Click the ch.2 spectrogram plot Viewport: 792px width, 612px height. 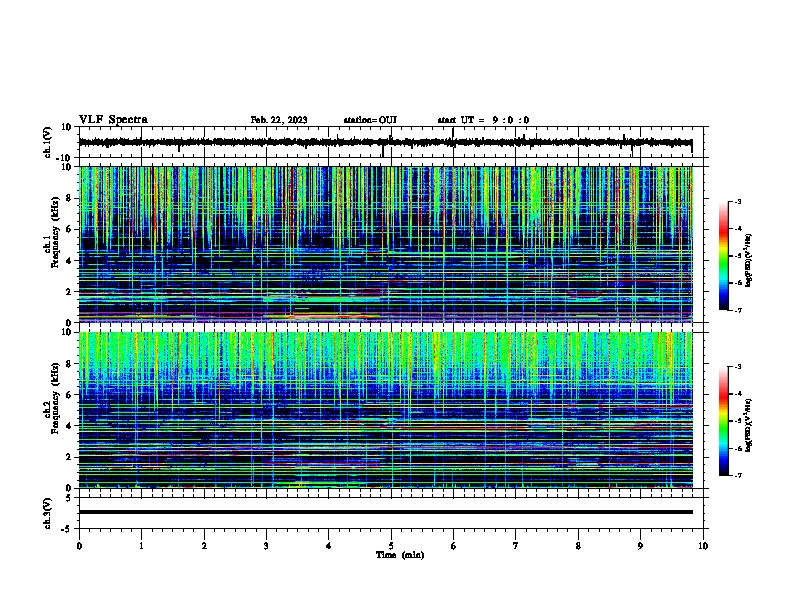click(386, 410)
